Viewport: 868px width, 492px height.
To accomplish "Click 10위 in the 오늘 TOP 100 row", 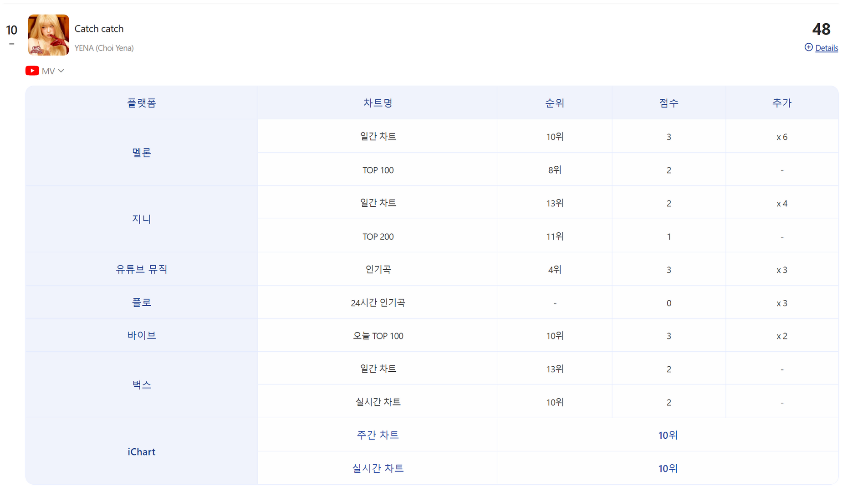I will click(x=555, y=336).
